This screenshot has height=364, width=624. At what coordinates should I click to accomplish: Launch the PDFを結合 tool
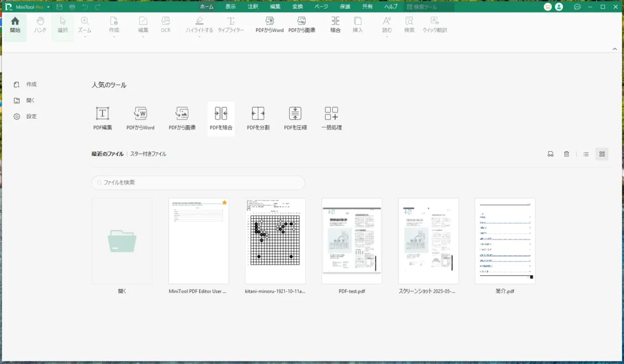pos(221,119)
